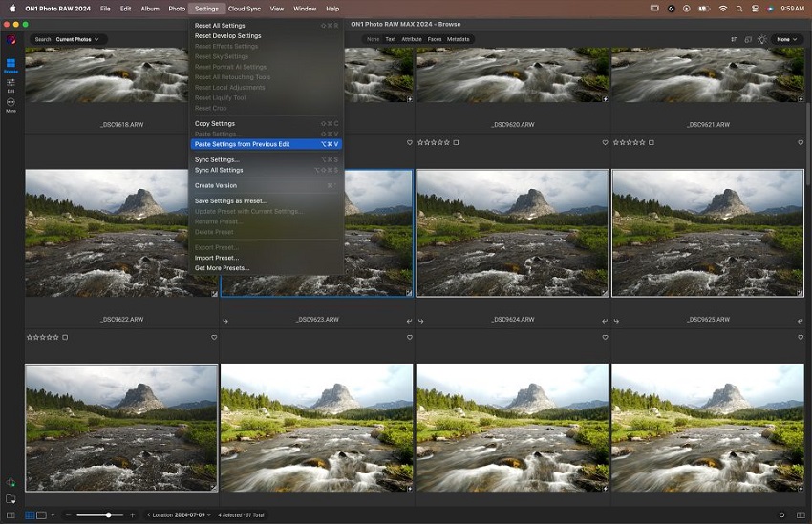Toggle the color label box for _DSC9620.ARW

click(456, 142)
